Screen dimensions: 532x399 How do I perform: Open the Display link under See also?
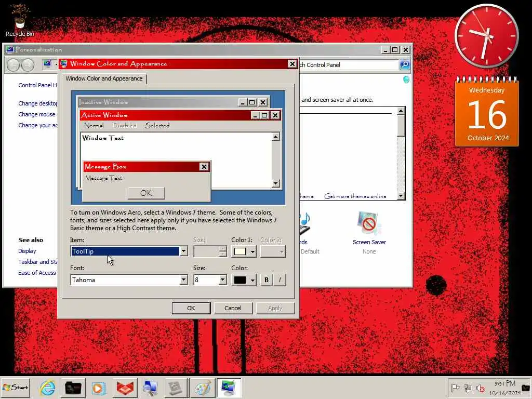click(27, 251)
